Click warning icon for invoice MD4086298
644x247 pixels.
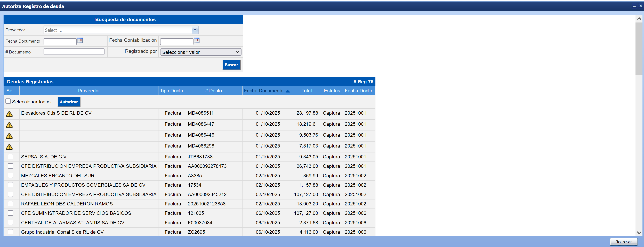tap(9, 147)
